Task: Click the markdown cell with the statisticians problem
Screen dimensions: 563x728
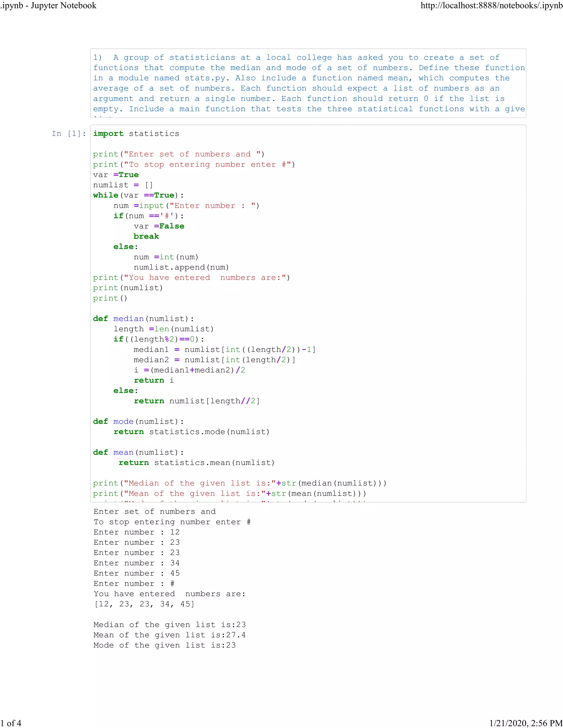Action: tap(308, 83)
